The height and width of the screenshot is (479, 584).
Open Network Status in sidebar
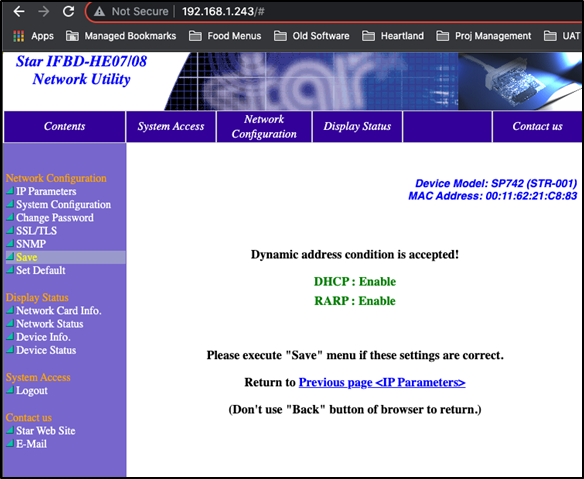50,324
